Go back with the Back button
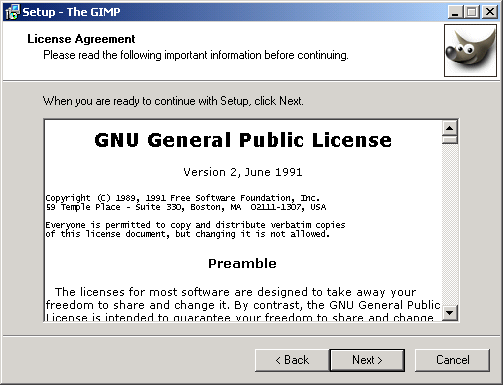Screen dimensions: 503x385 (x=292, y=360)
